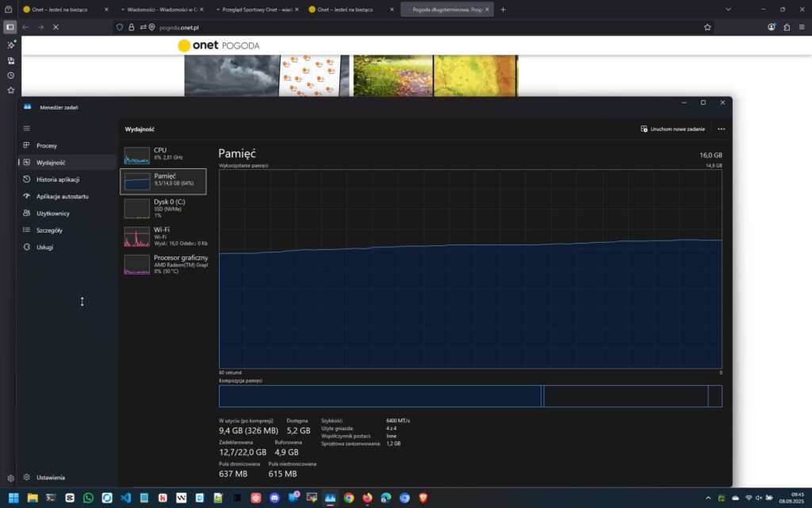Screen dimensions: 812x508
Task: Expand the list all tabs chevron
Action: coord(728,10)
